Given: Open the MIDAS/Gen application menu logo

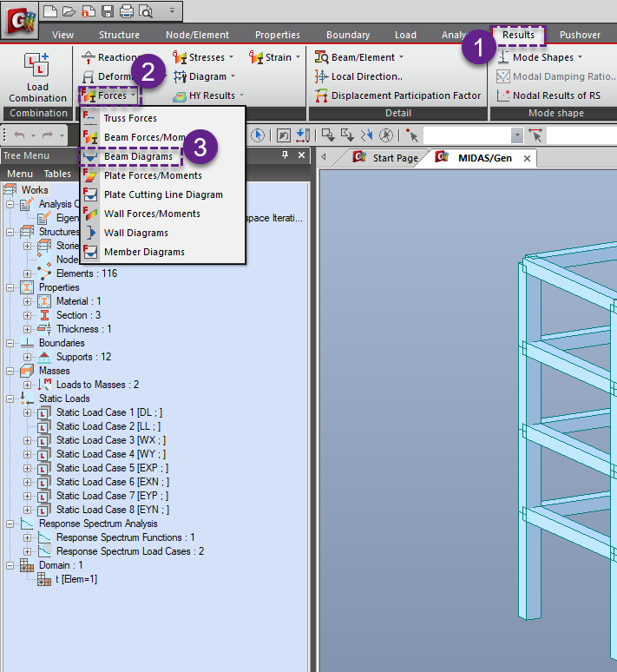Looking at the screenshot, I should [20, 21].
